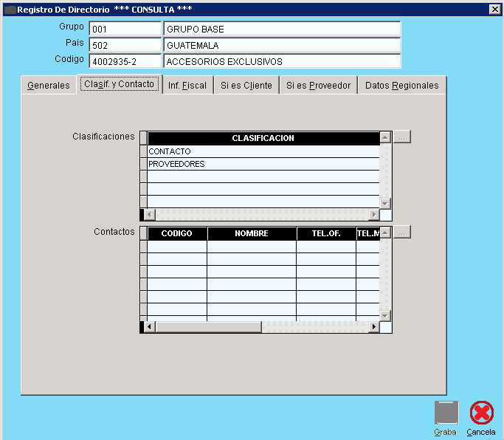Select the Si es Cliente tab
504x440 pixels.
tap(246, 86)
